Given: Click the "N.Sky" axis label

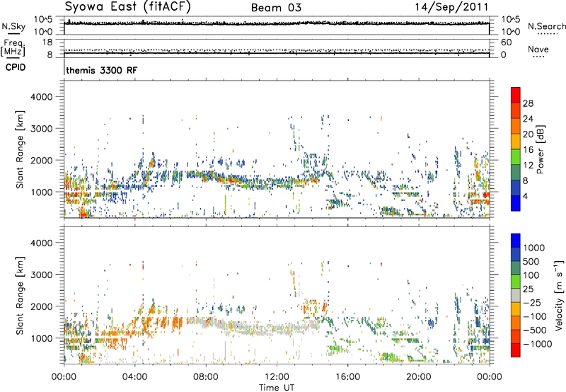Looking at the screenshot, I should (x=13, y=26).
